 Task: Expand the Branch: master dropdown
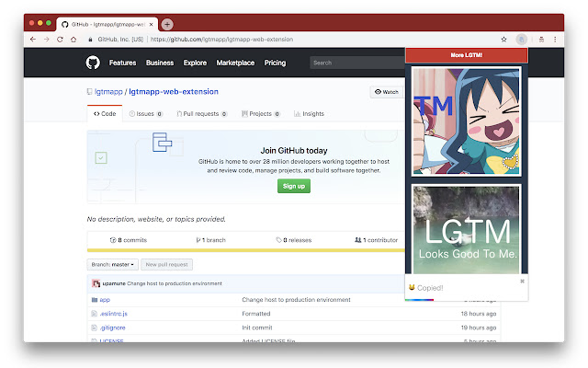[x=112, y=265]
